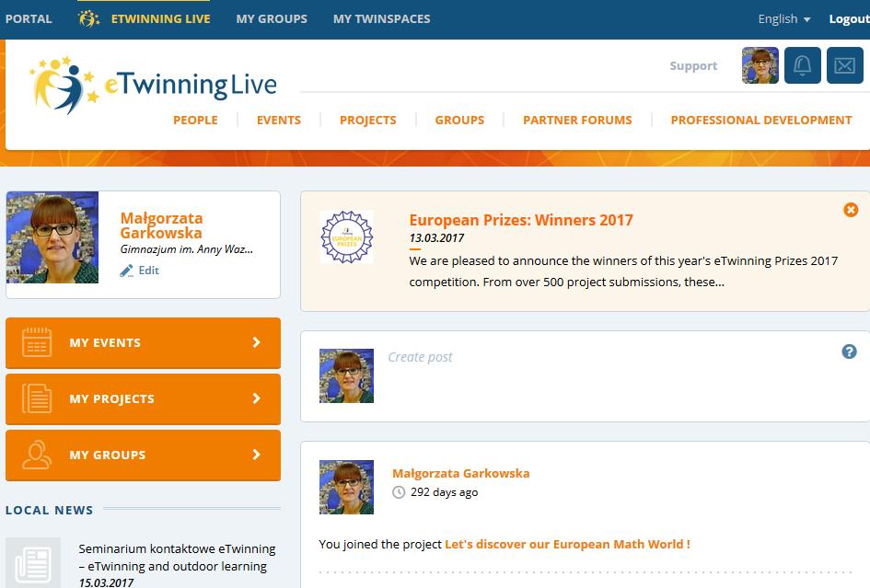Image resolution: width=870 pixels, height=588 pixels.
Task: Click avatar beside Create post field
Action: tap(346, 375)
